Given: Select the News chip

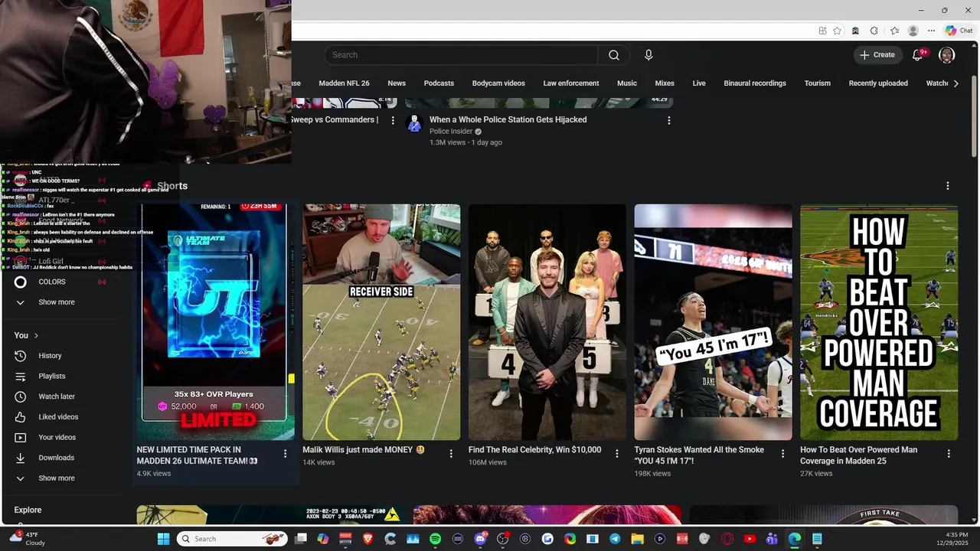Looking at the screenshot, I should pyautogui.click(x=397, y=83).
